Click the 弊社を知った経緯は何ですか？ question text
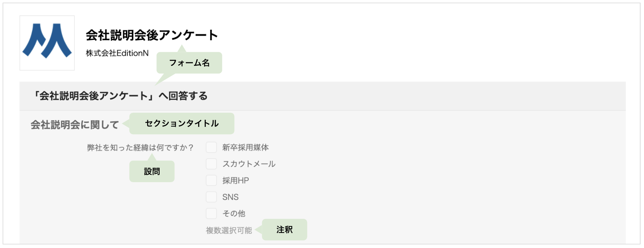 (140, 148)
